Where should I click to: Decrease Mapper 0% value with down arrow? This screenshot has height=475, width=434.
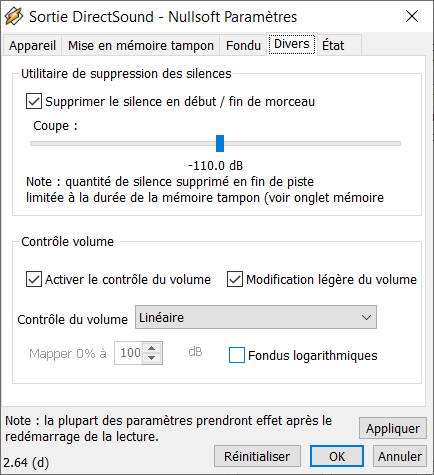(152, 358)
